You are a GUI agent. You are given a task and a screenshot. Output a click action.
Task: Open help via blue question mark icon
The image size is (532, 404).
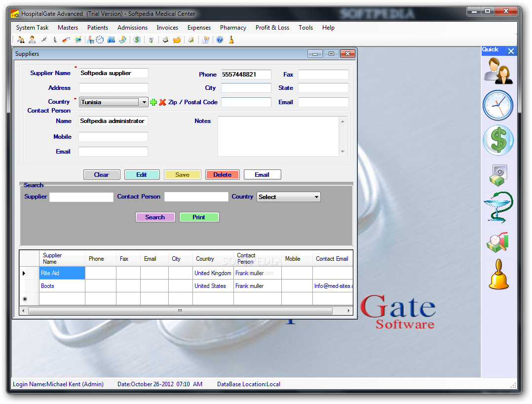tap(220, 40)
